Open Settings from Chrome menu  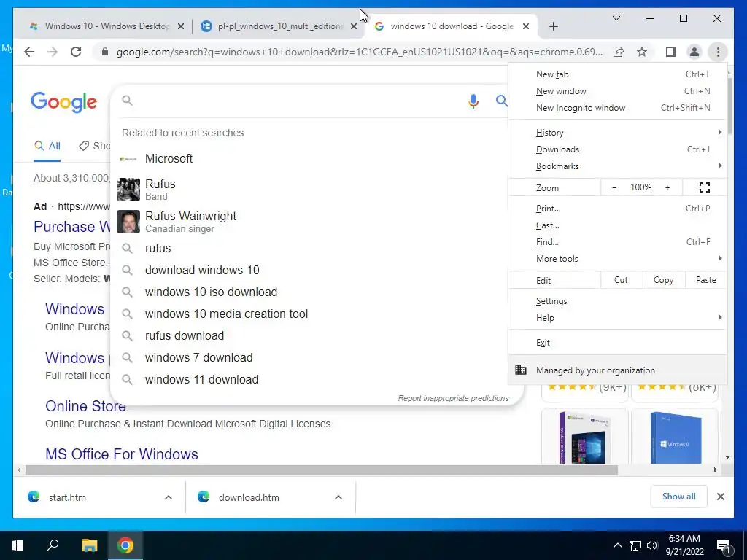(617, 301)
